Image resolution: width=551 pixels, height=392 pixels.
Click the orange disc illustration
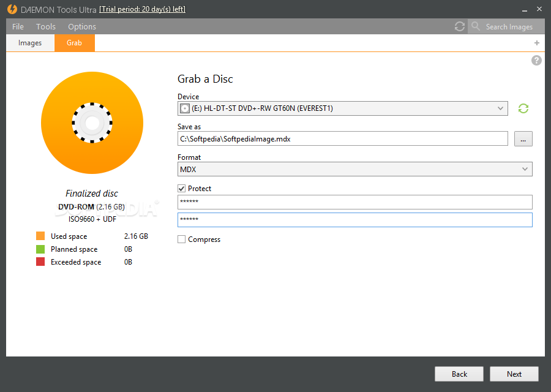(x=92, y=123)
